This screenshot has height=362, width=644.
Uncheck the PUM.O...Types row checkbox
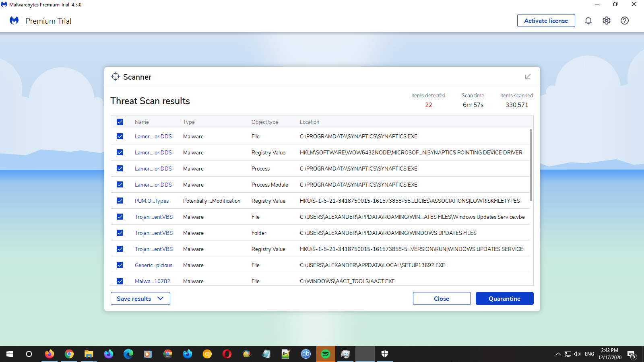pos(120,201)
